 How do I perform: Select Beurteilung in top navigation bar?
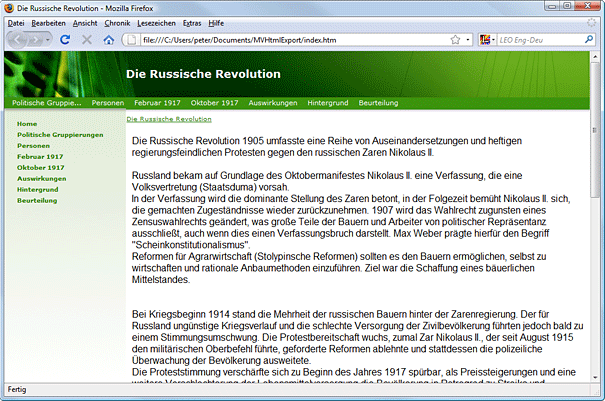378,103
